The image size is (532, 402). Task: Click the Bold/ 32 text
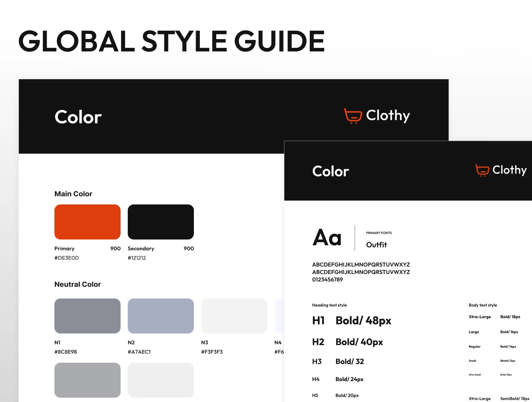(x=350, y=362)
